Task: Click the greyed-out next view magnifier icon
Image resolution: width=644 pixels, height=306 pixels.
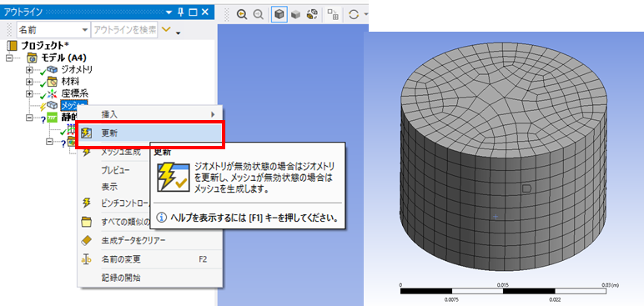Action: [x=258, y=14]
